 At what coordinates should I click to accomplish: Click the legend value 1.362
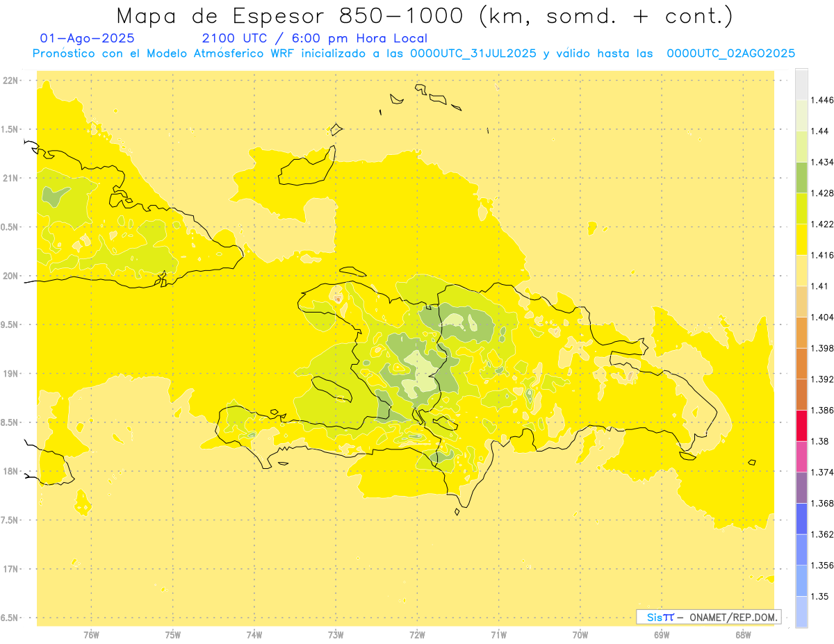(x=822, y=534)
